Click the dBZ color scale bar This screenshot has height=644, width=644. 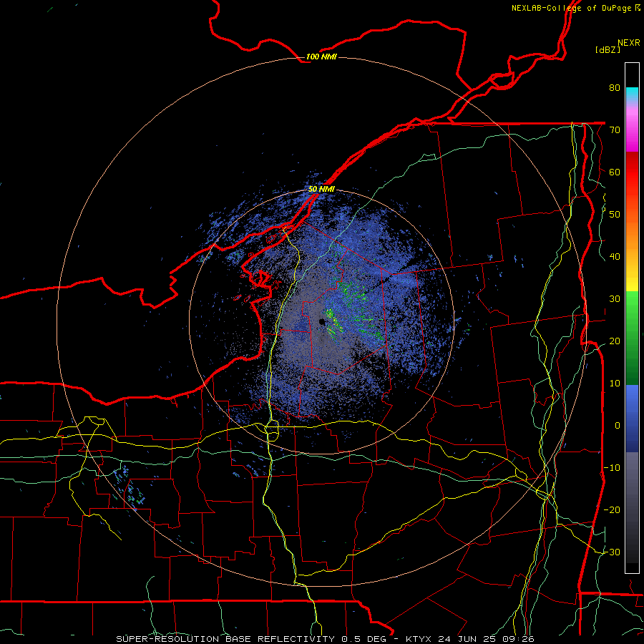pyautogui.click(x=632, y=318)
